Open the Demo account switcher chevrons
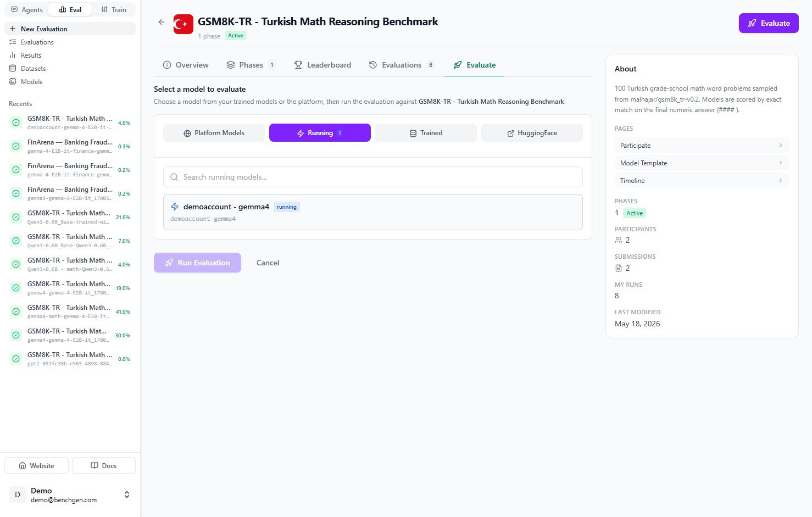 pos(127,494)
